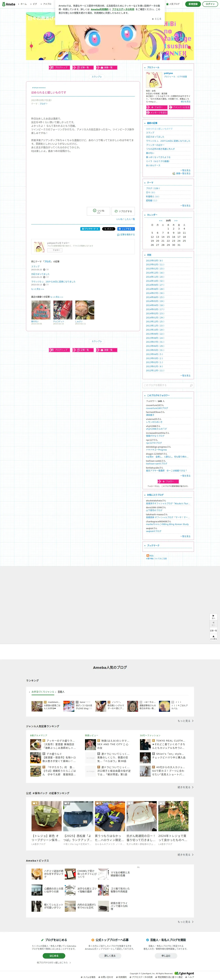Open the article title ほめられると嬉しいものです
The width and height of the screenshot is (220, 980).
point(49,92)
